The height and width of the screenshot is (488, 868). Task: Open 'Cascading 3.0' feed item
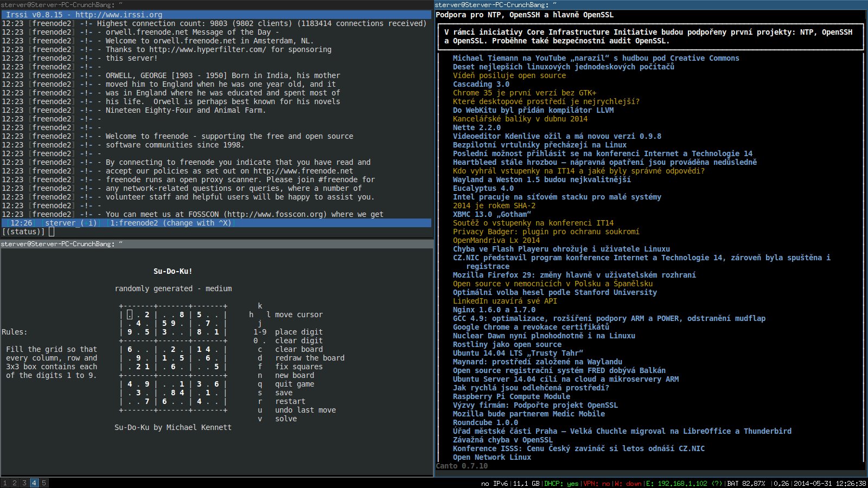[x=481, y=84]
